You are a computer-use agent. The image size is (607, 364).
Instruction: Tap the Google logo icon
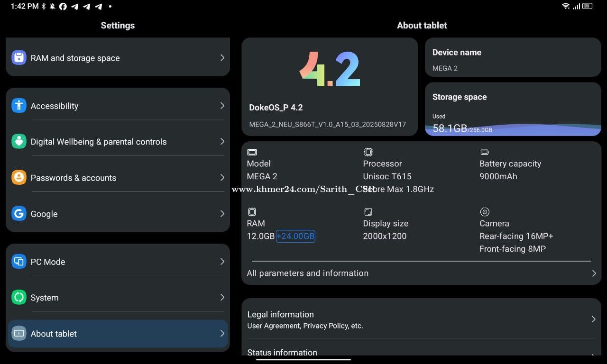(x=19, y=214)
